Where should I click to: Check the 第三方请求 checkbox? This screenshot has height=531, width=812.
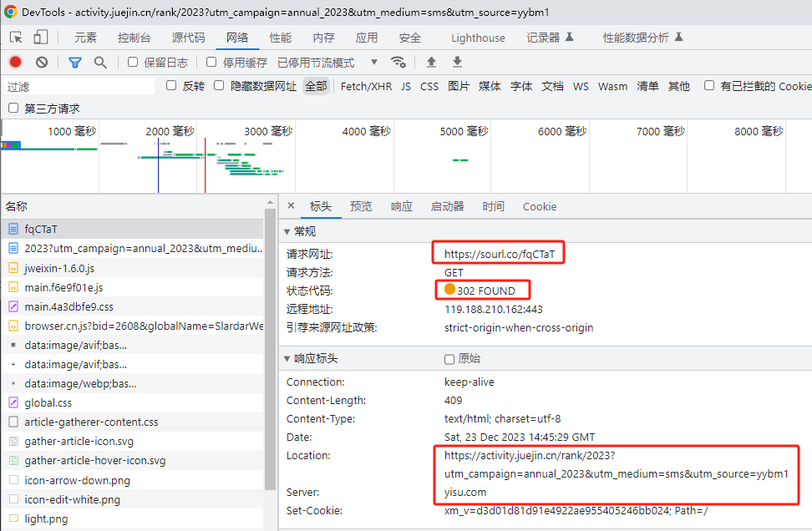coord(13,108)
